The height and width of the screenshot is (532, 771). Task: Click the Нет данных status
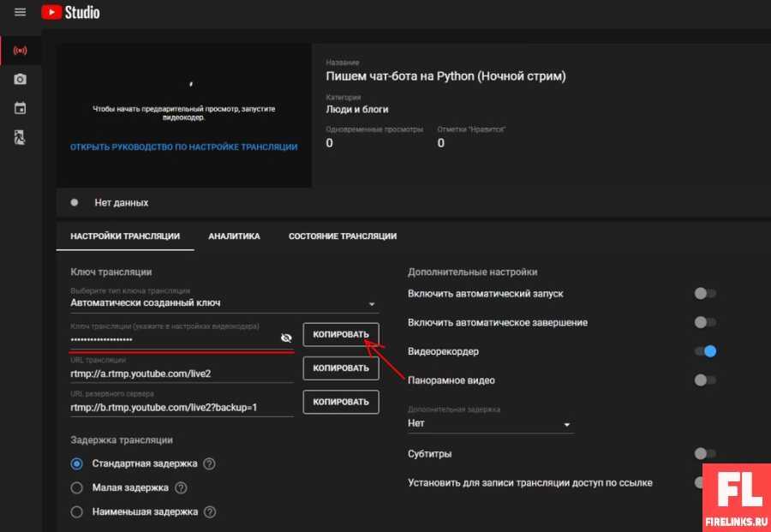[x=121, y=202]
